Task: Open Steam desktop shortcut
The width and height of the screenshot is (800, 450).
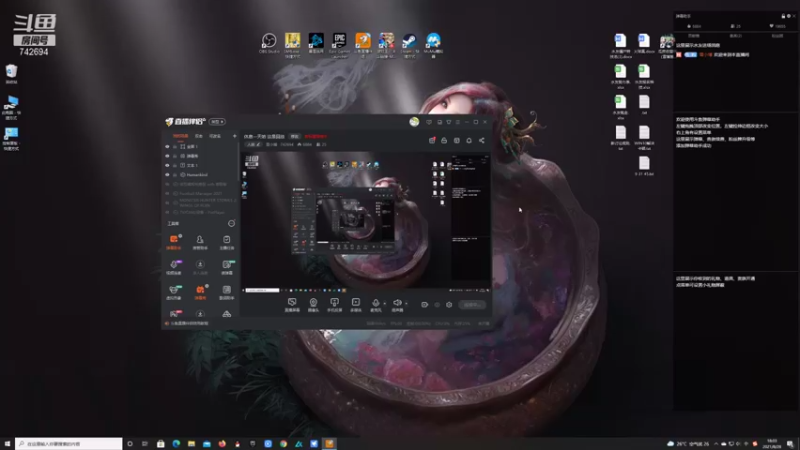Action: [410, 45]
